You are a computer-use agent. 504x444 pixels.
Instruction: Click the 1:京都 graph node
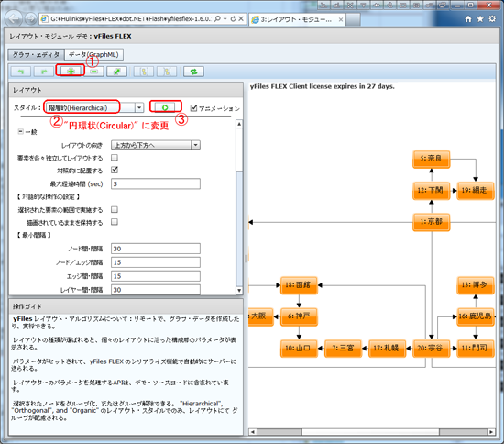click(x=431, y=222)
